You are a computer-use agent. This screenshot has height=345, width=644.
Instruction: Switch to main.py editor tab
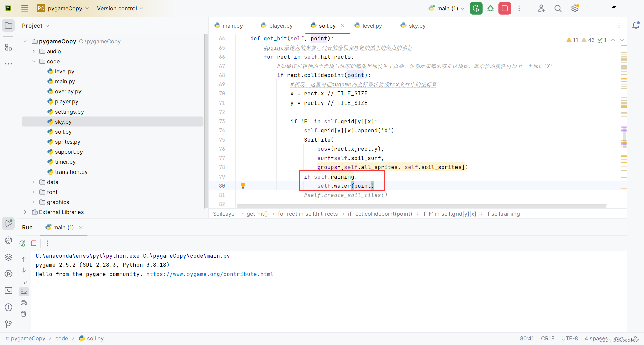[x=228, y=26]
